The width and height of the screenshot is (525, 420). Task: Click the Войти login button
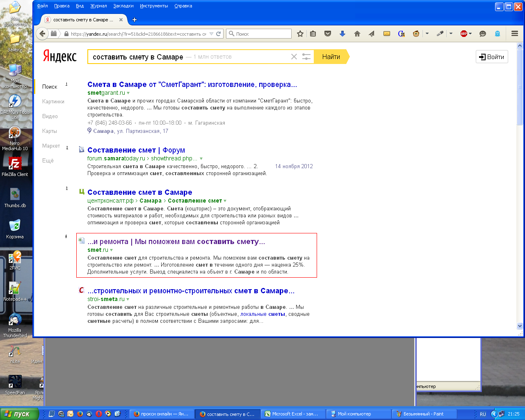pos(492,57)
